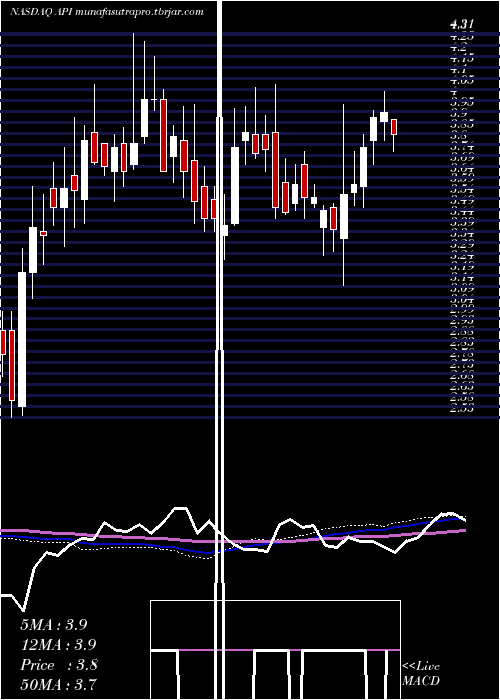This screenshot has height=700, width=500.
Task: Click the <<Live MACD label
Action: (421, 674)
